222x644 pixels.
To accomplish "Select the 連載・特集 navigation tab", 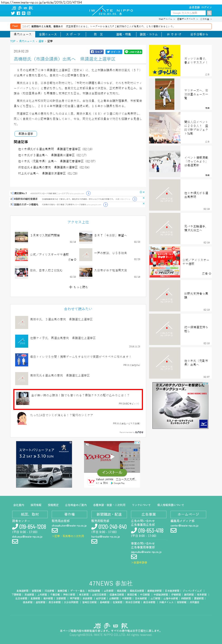I will tap(123, 34).
